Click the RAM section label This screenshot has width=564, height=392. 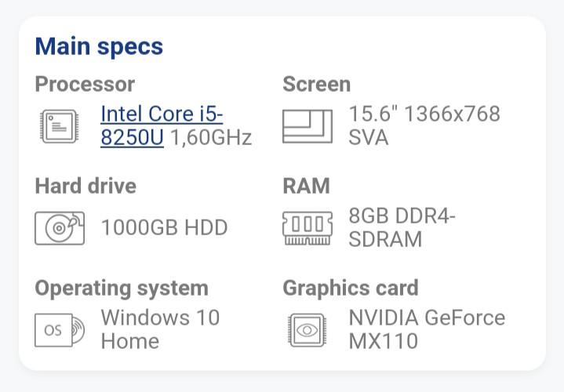coord(306,186)
